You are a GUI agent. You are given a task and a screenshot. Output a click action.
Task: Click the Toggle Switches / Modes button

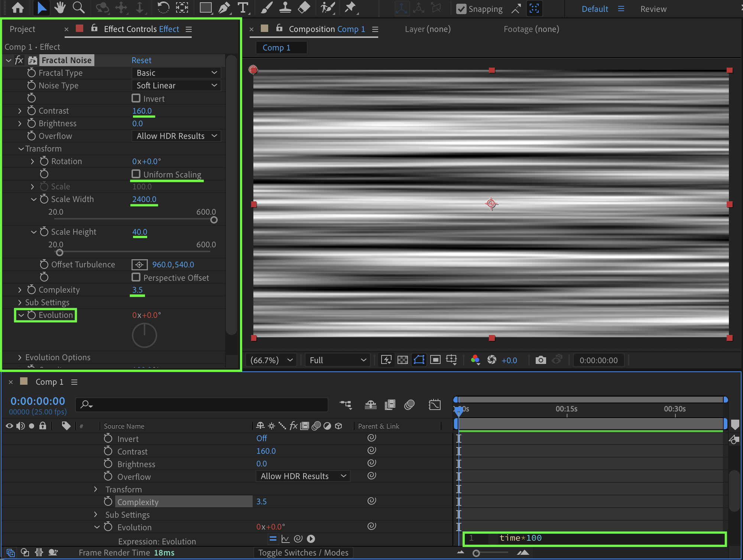click(x=303, y=553)
